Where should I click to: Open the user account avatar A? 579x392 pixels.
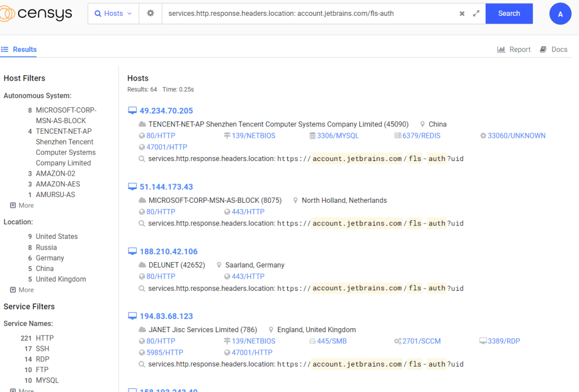[x=560, y=14]
